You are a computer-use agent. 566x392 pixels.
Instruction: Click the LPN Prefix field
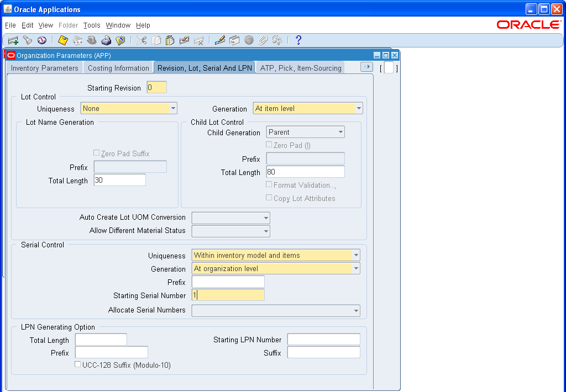112,352
